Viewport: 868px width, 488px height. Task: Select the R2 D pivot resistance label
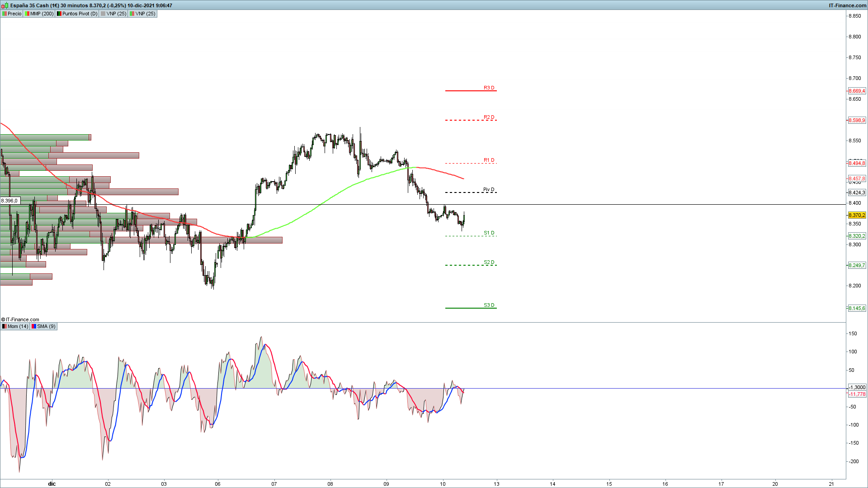(489, 117)
